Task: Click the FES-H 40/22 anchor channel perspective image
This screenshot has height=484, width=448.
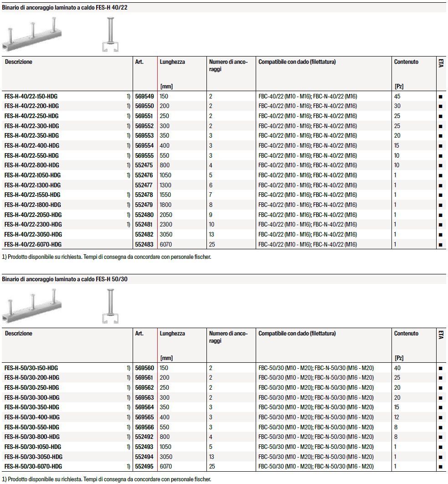Action: tap(31, 36)
